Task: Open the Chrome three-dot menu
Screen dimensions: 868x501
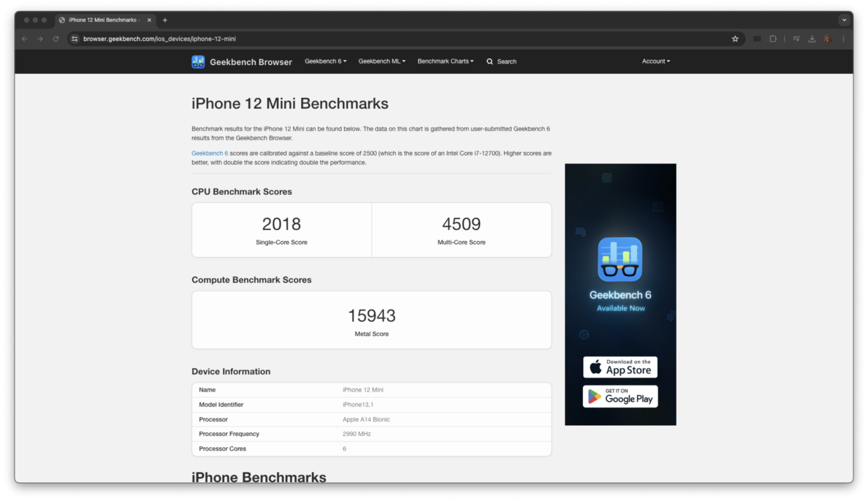Action: click(844, 39)
